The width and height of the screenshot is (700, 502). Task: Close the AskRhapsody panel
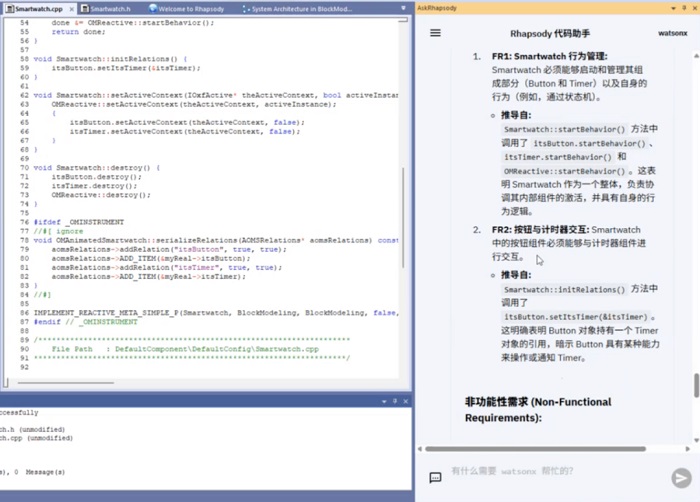point(694,8)
